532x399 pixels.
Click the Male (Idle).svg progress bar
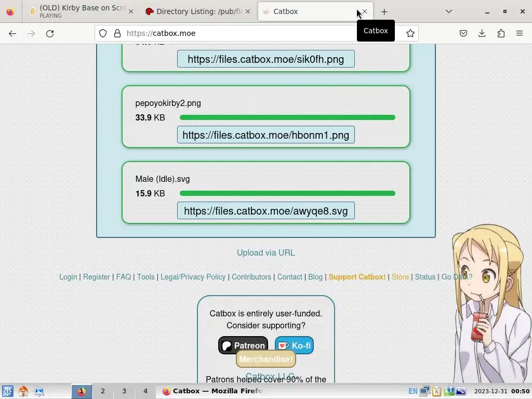(x=287, y=193)
